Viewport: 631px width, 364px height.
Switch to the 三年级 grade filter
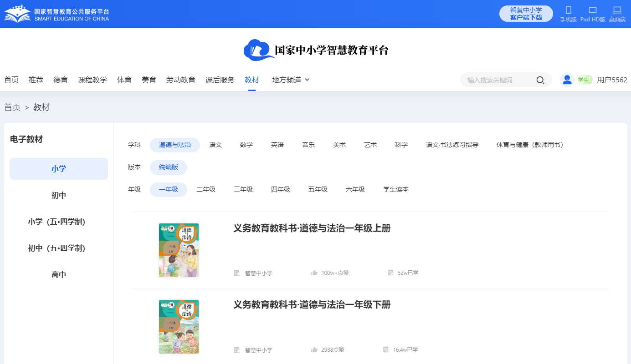pos(243,189)
